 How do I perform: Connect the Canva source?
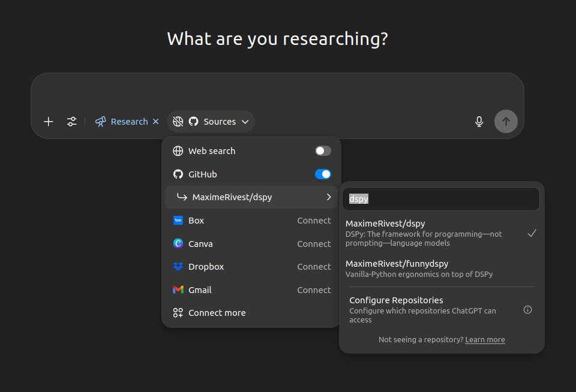(314, 244)
